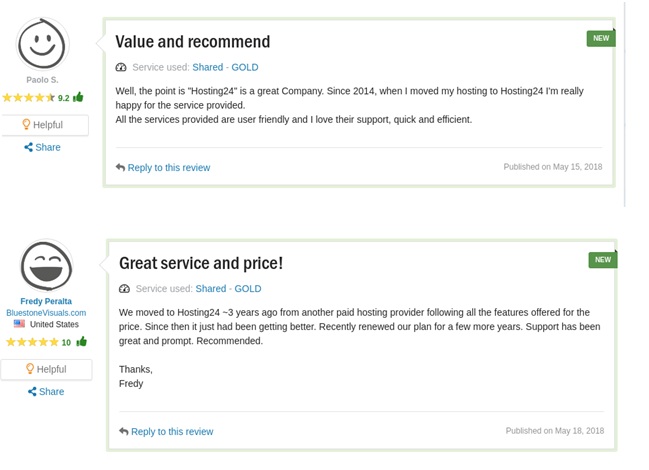Click reply arrow icon under Paolo's review
Image resolution: width=649 pixels, height=470 pixels.
click(x=120, y=168)
